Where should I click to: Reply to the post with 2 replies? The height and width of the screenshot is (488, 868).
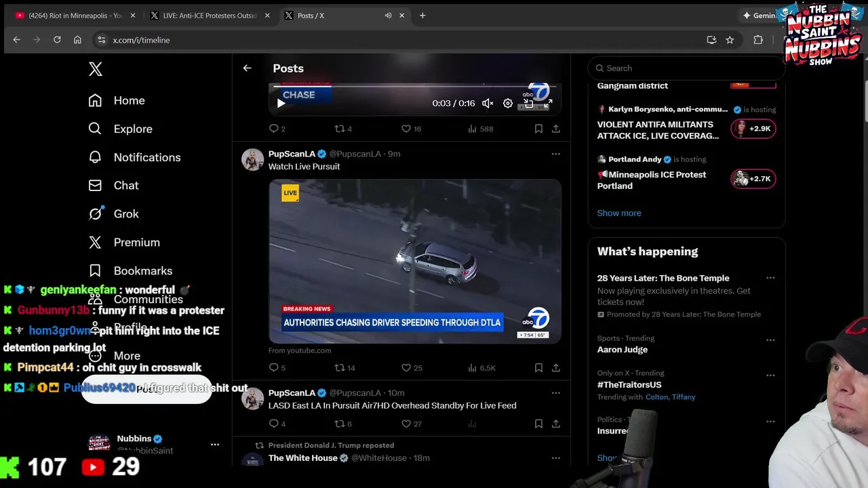[277, 129]
